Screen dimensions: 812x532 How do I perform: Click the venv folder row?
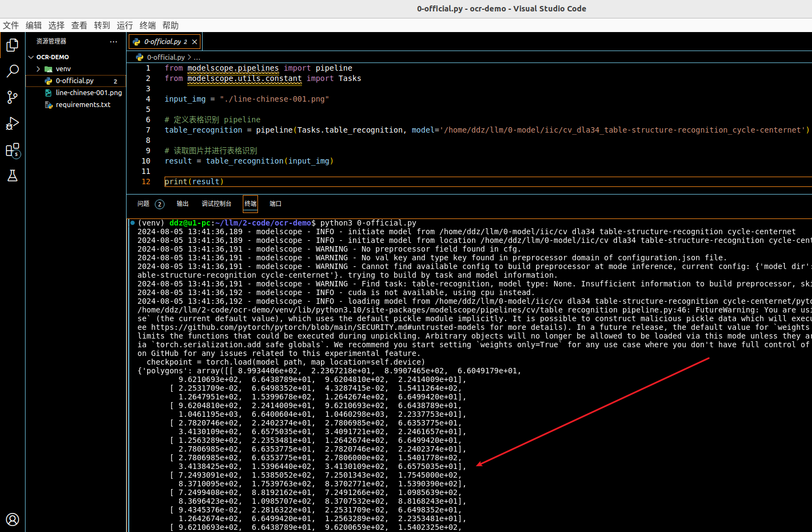pyautogui.click(x=76, y=69)
